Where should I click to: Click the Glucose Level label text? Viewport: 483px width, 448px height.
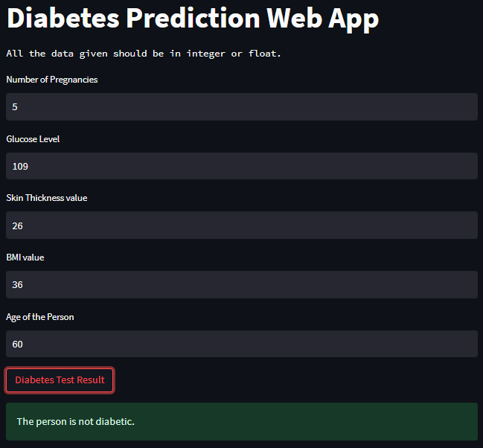coord(33,139)
